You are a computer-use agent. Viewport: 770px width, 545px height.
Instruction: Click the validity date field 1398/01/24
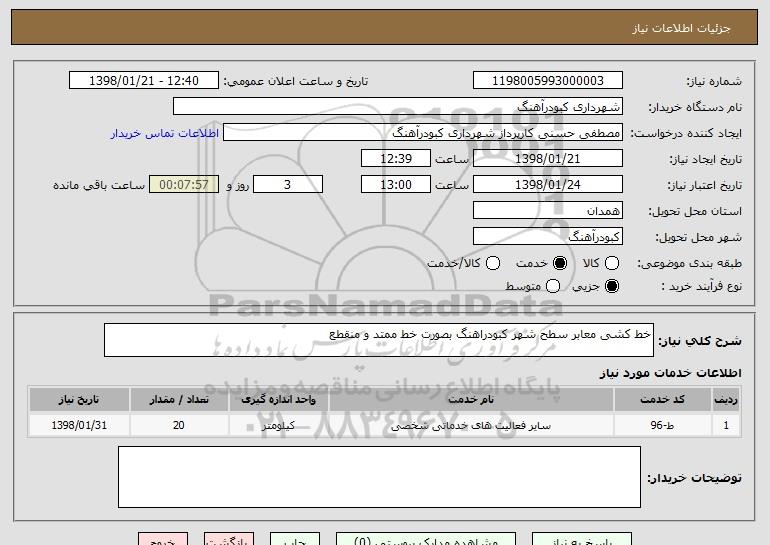tap(548, 185)
